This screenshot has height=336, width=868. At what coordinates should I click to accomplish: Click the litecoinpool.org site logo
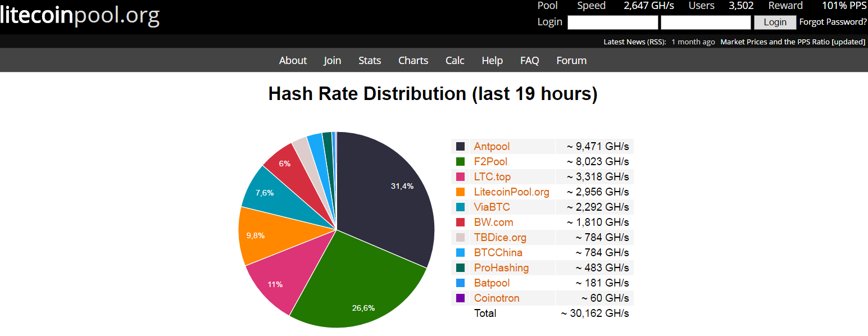pyautogui.click(x=80, y=15)
